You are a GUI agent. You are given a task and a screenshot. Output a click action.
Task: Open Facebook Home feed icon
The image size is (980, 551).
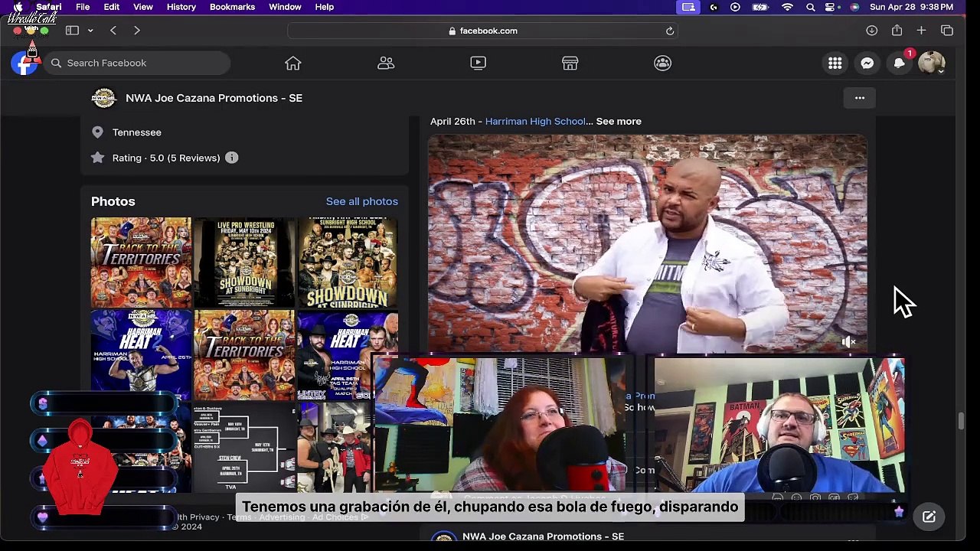click(293, 63)
